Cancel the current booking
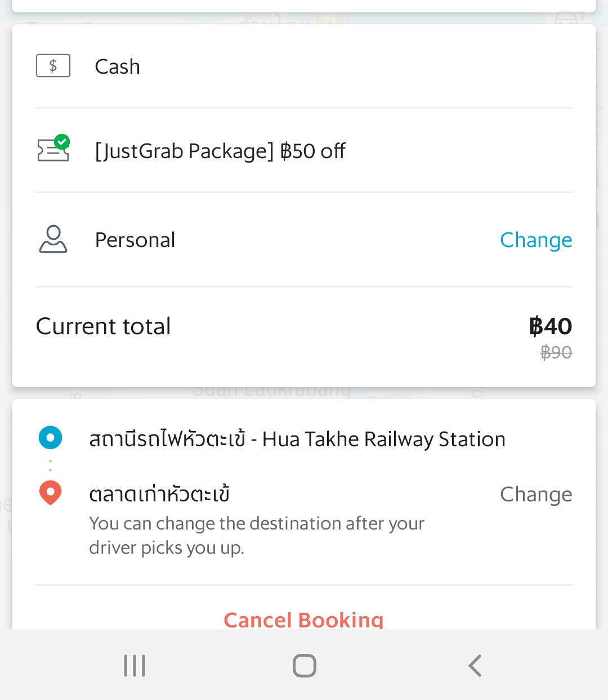The image size is (608, 700). click(303, 619)
